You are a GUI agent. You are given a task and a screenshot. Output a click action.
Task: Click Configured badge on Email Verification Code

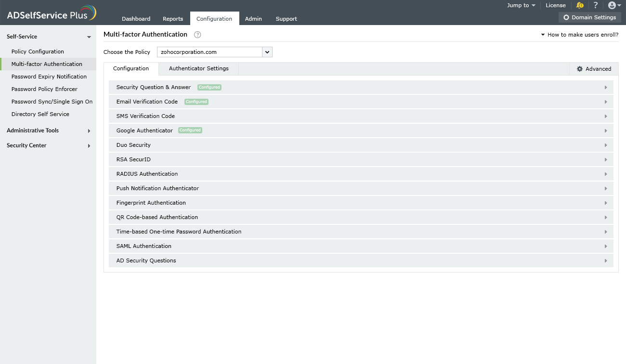click(x=196, y=102)
